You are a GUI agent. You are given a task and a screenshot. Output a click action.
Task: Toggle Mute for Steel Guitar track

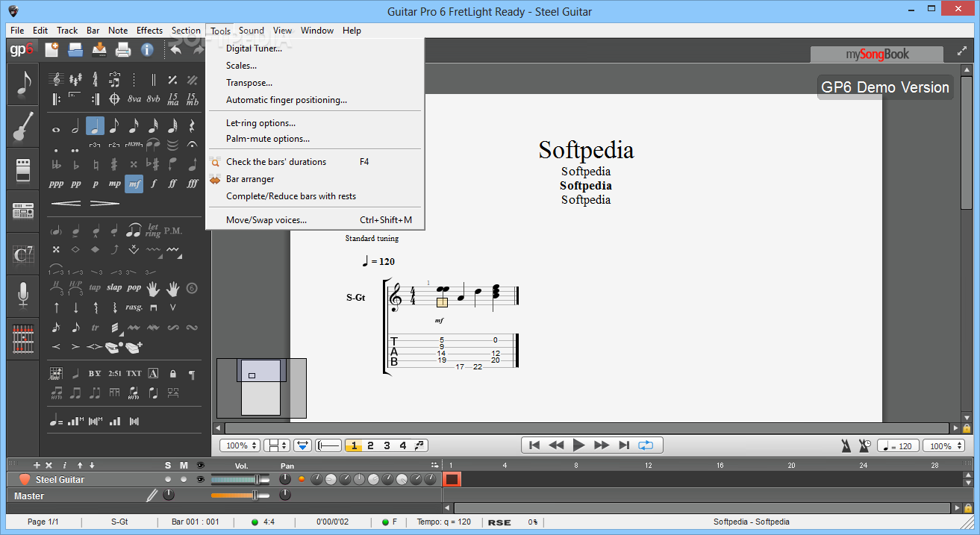click(184, 479)
